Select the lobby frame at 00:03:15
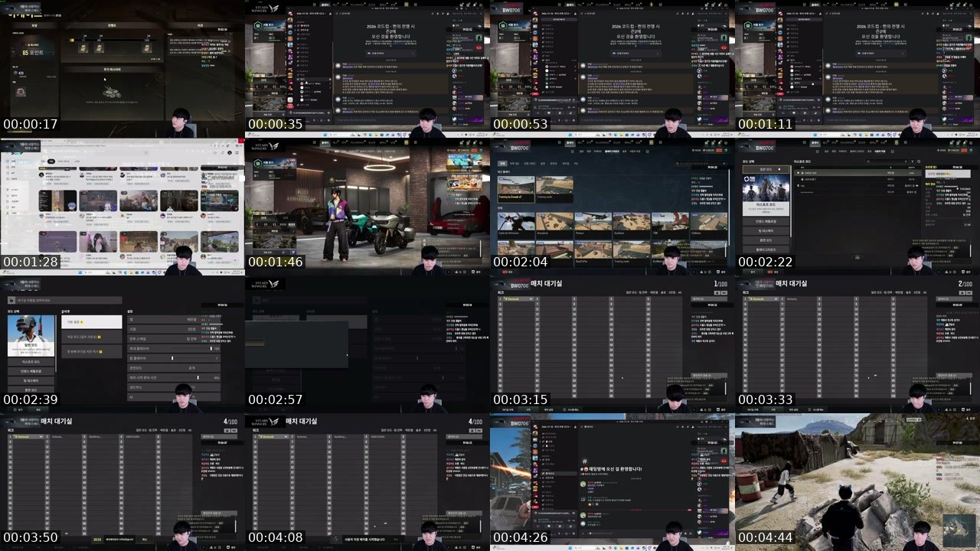The height and width of the screenshot is (551, 980). click(x=612, y=344)
